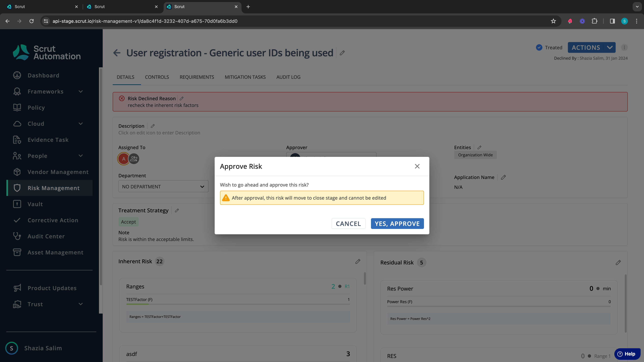
Task: Click the Scrut Automation logo
Action: (47, 52)
